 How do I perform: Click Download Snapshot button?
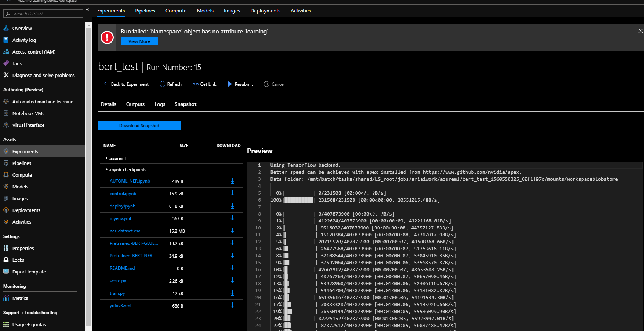[x=139, y=125]
